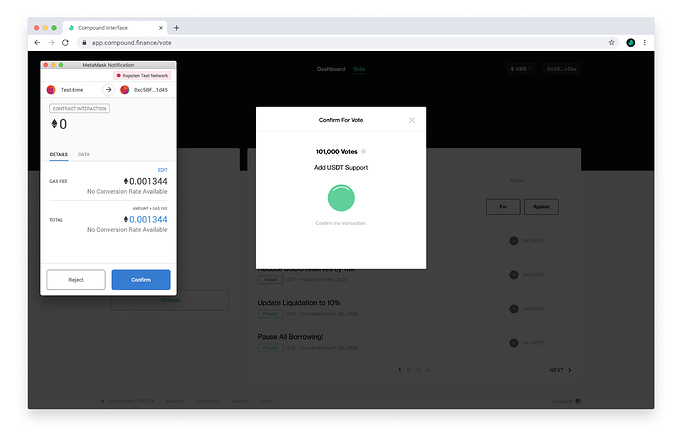
Task: Open the Governance footer link
Action: coord(207,401)
